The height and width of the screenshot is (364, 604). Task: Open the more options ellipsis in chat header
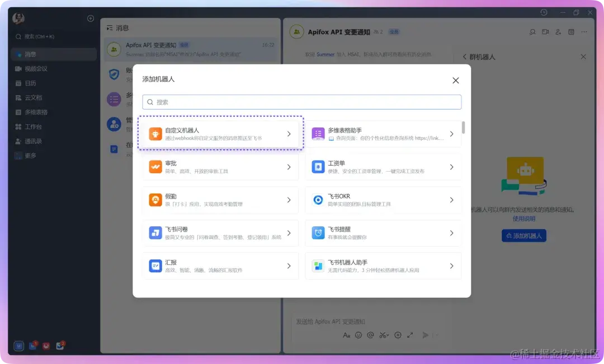click(584, 32)
